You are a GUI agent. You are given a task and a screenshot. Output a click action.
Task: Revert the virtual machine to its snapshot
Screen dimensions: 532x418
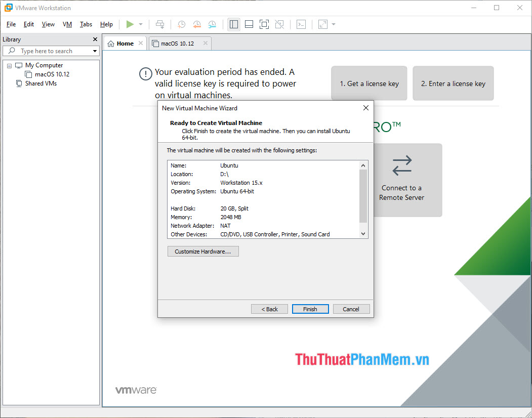coord(196,24)
